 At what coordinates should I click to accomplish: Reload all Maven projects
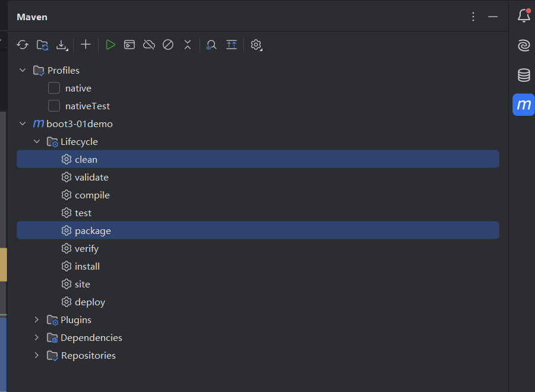tap(23, 45)
